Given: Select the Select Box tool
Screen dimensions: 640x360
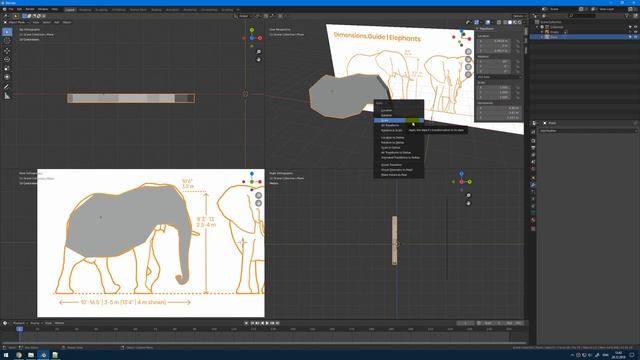Looking at the screenshot, I should [x=7, y=32].
